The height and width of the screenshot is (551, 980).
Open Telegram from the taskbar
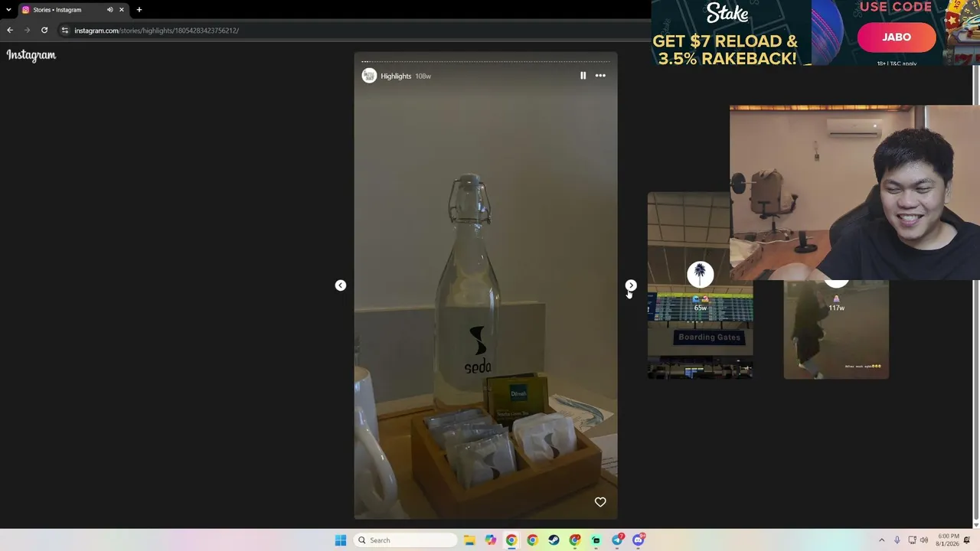[618, 540]
